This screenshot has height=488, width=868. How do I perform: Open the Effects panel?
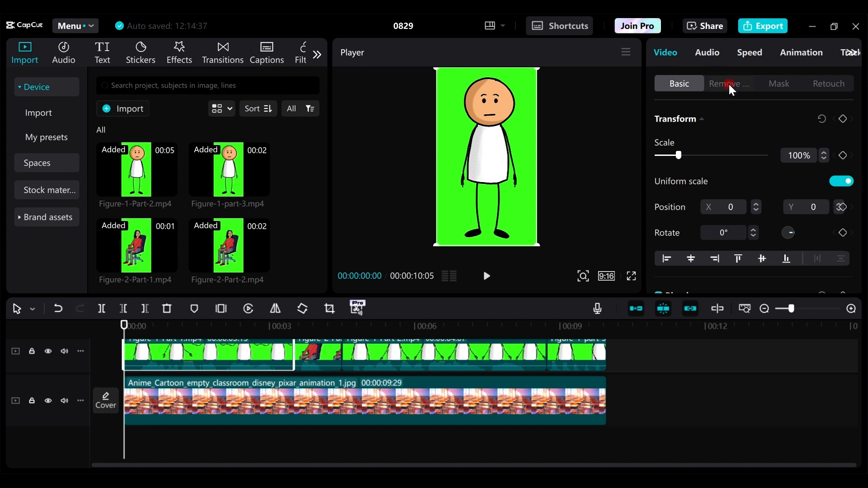pyautogui.click(x=179, y=53)
